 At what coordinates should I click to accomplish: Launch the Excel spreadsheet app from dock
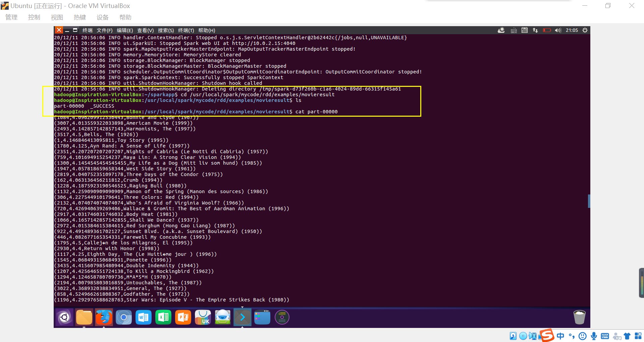tap(163, 317)
